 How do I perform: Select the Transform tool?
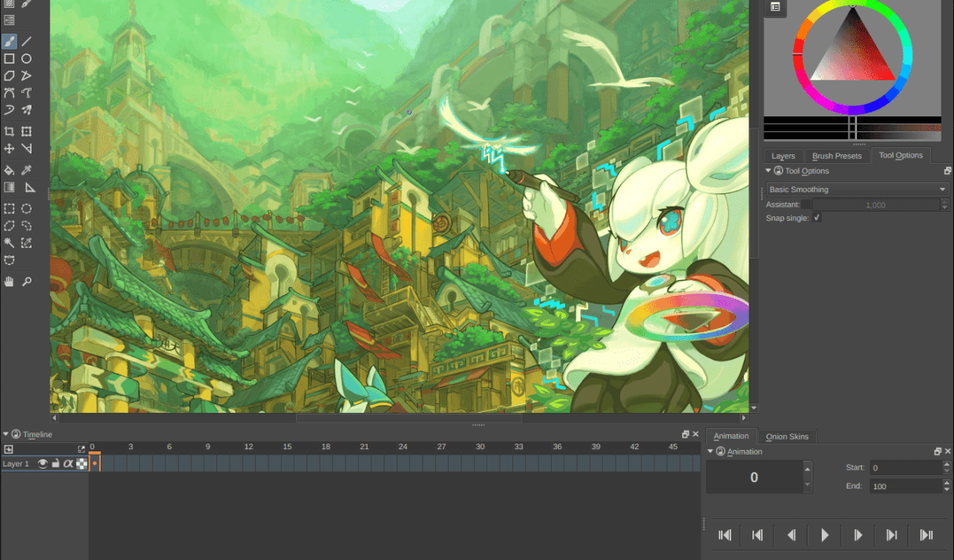click(27, 131)
